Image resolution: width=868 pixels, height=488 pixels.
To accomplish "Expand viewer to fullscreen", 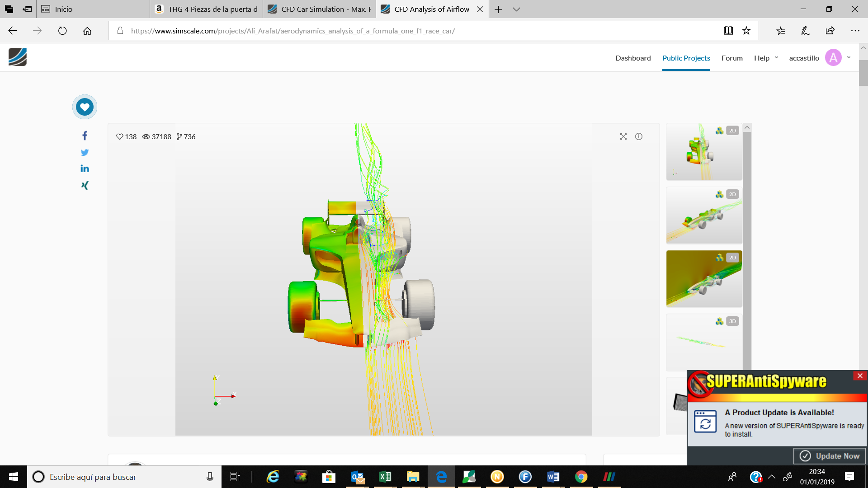I will (x=623, y=136).
